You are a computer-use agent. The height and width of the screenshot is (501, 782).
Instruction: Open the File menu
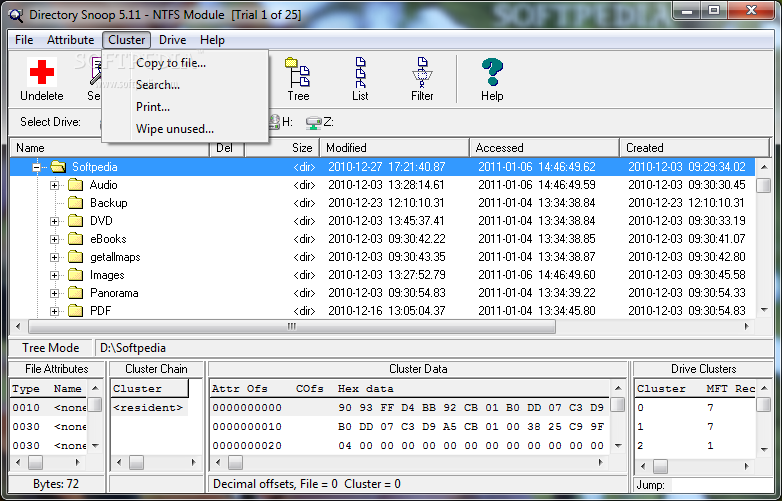click(x=24, y=40)
